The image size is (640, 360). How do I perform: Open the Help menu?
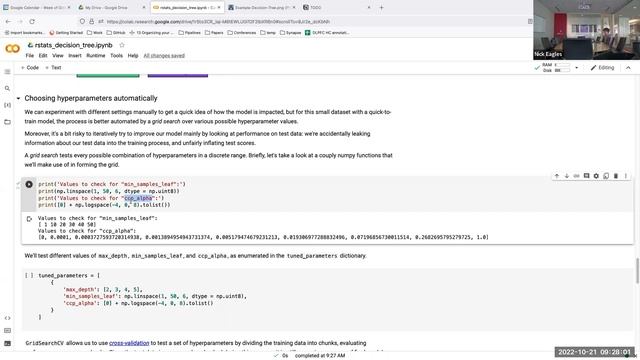(133, 56)
